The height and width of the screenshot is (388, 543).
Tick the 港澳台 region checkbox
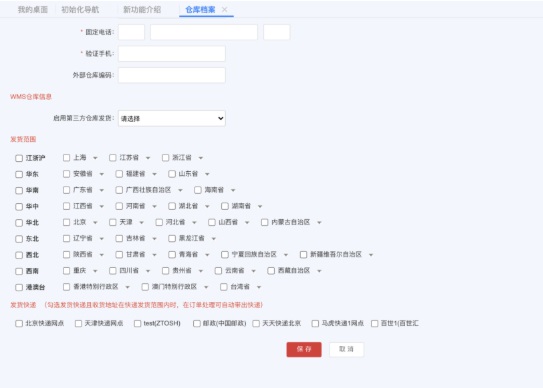19,288
